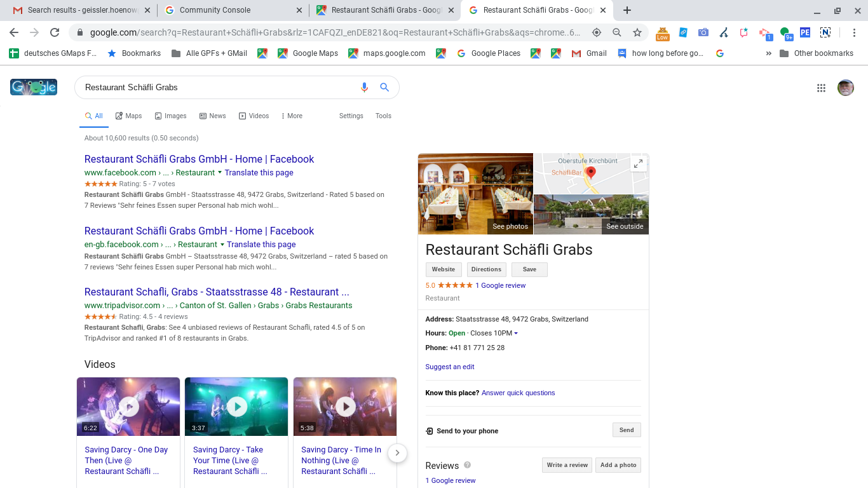Screen dimensions: 868x488
Task: Click the PE extension icon
Action: coord(805,32)
